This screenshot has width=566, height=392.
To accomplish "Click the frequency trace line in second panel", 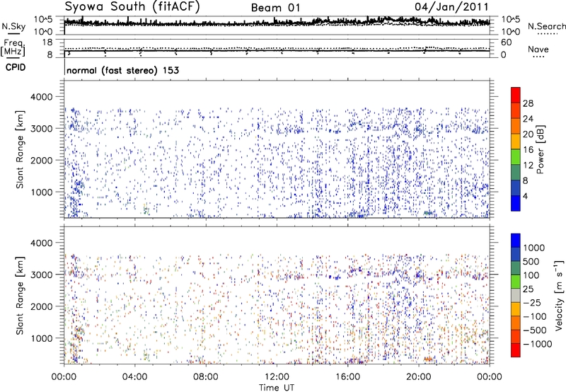I will [x=277, y=51].
